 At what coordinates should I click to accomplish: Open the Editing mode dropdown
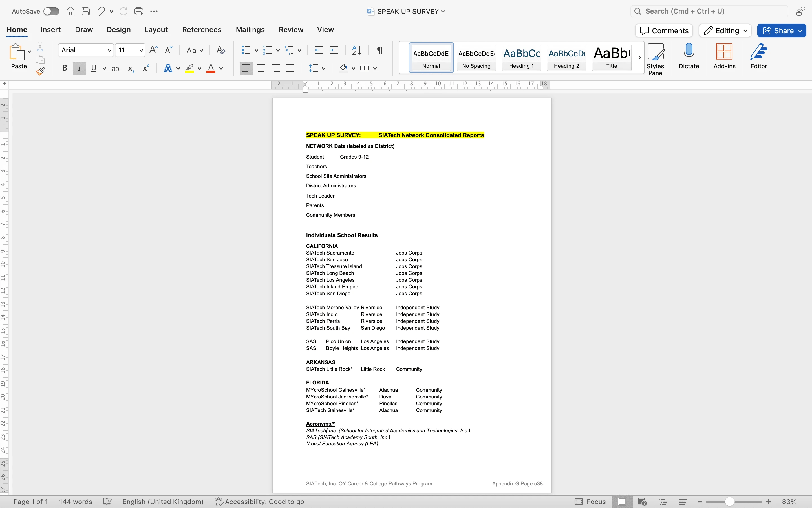(725, 30)
